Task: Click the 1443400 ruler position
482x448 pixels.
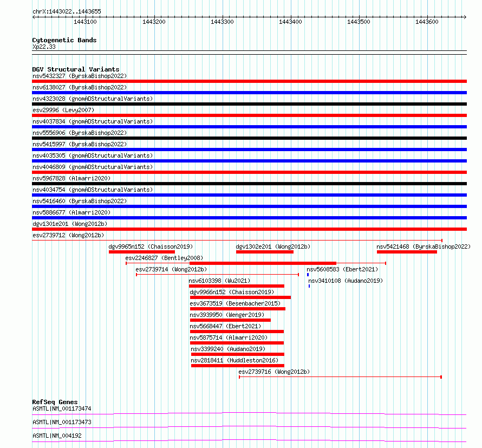Action: coord(290,22)
